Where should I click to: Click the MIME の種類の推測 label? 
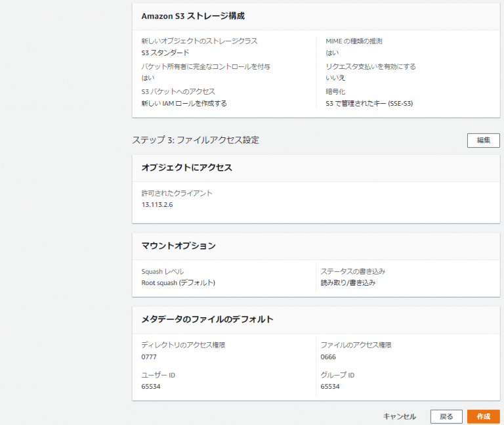point(354,41)
